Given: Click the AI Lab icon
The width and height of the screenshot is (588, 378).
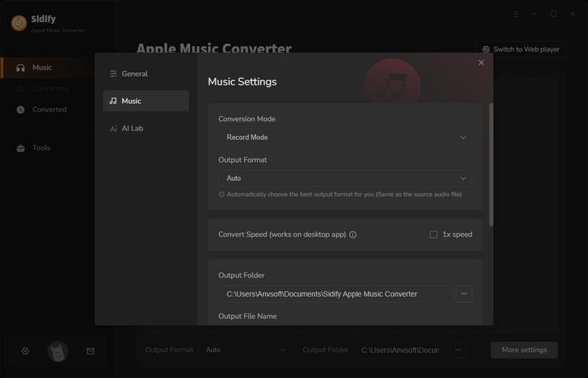Looking at the screenshot, I should [113, 129].
